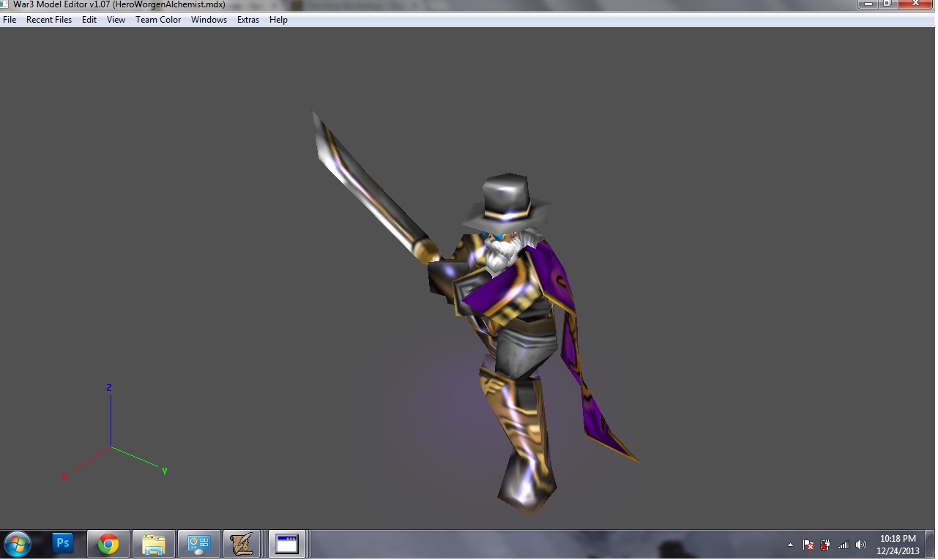This screenshot has width=938, height=560.
Task: Open the File menu
Action: [10, 20]
